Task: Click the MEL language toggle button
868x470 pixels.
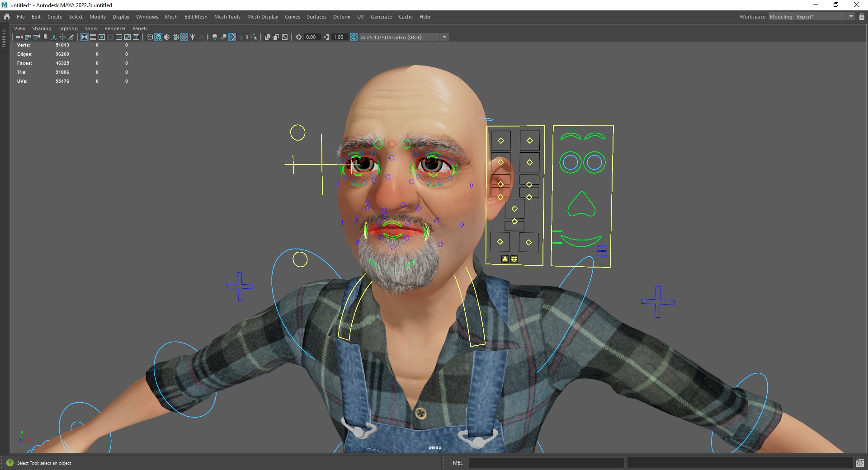Action: point(458,463)
